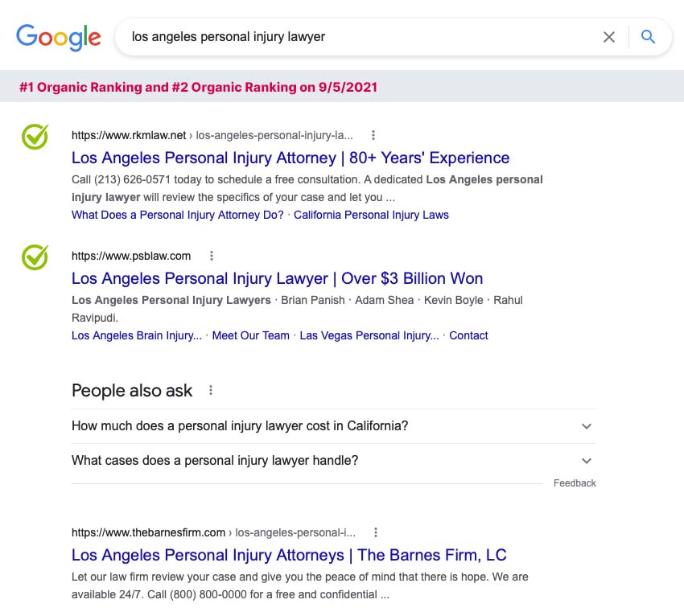
Task: Click question 'What cases does a personal injury lawyer handle?'
Action: point(215,461)
